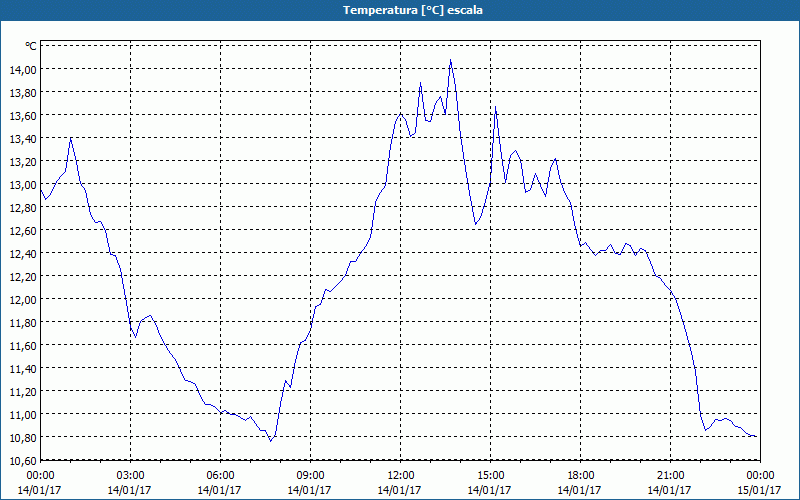
Task: Click the 00:00 label above 15/01/17
Action: [x=760, y=476]
